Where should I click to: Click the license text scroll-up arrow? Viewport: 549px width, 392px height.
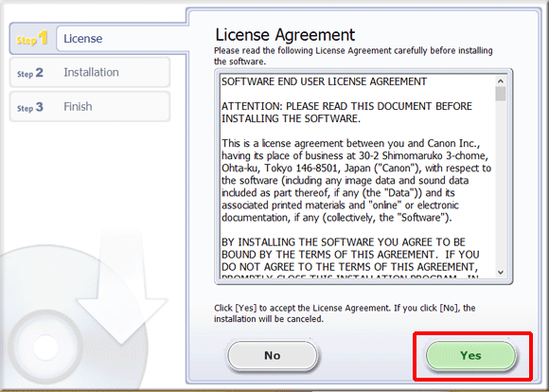(501, 81)
